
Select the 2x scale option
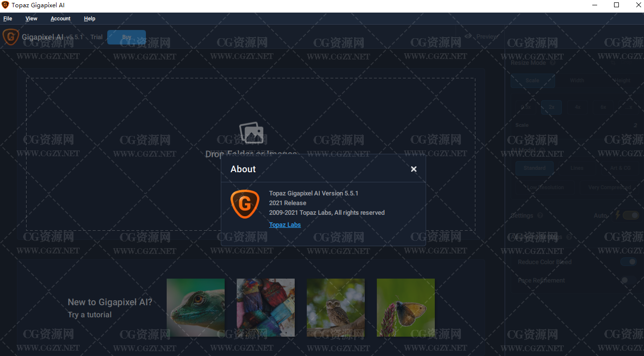tap(551, 107)
